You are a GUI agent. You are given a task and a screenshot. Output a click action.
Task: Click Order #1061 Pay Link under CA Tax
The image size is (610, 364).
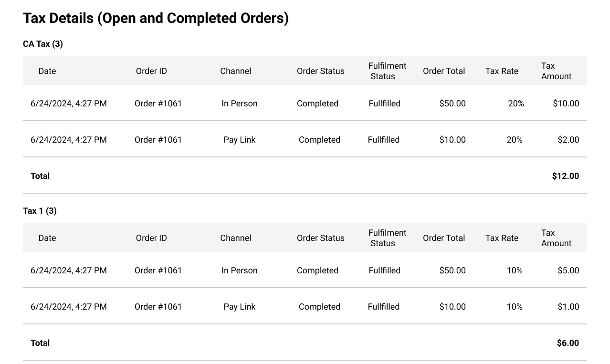(x=158, y=140)
